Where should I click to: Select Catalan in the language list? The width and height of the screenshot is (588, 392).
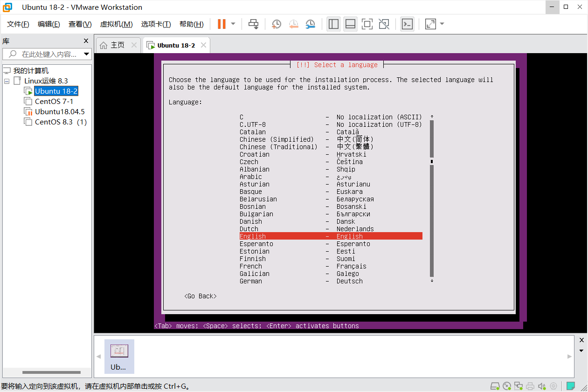pyautogui.click(x=331, y=132)
